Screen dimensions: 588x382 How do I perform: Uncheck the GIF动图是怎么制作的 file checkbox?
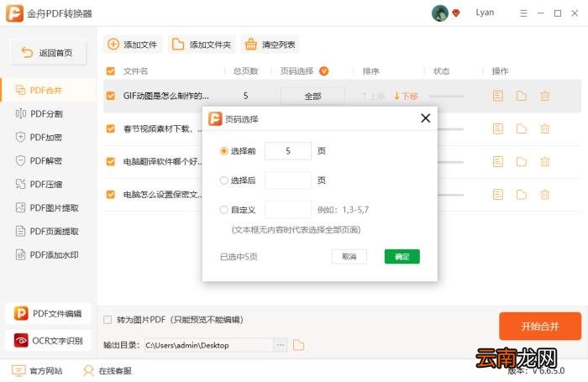click(111, 96)
